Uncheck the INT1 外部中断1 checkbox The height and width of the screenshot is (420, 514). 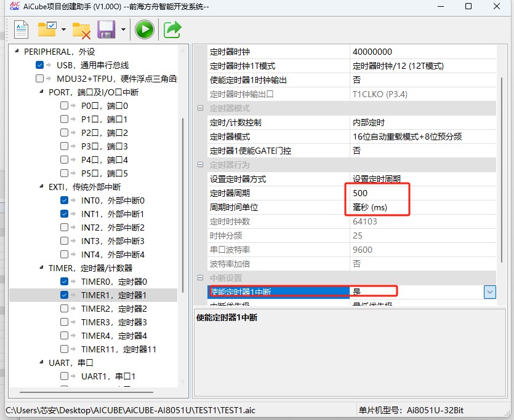coord(64,214)
